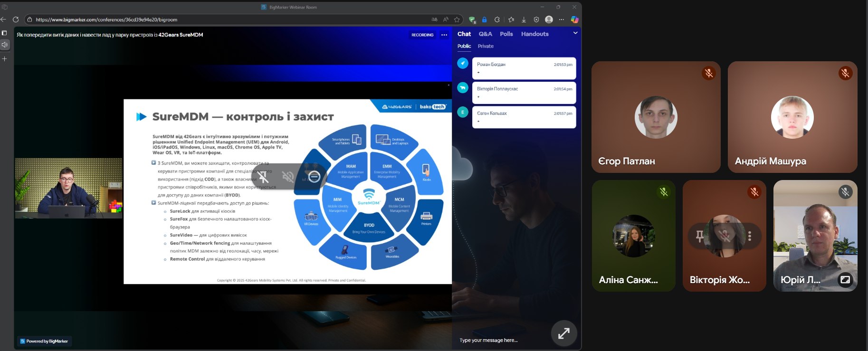The image size is (868, 351).
Task: Switch to the Q&A tab
Action: [x=485, y=34]
